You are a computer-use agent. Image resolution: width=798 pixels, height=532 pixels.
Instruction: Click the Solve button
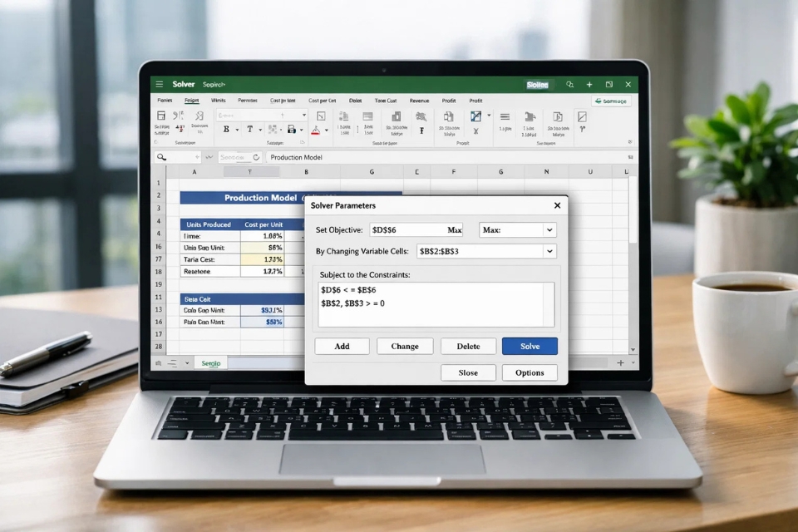click(x=530, y=346)
